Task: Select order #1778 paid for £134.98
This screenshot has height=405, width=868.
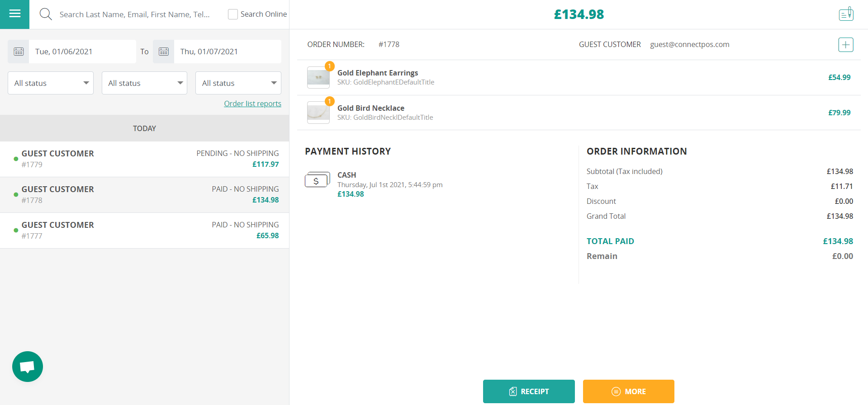Action: (144, 195)
